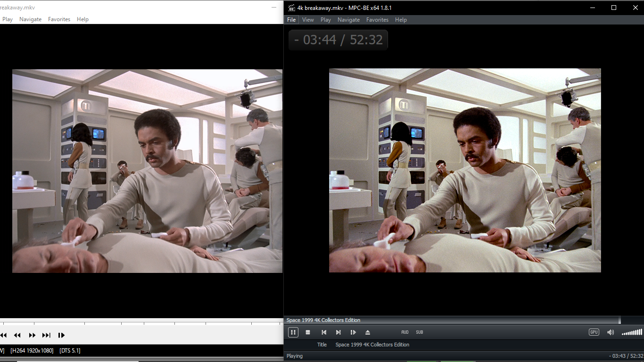Open the View menu in MPC-BE

tap(308, 20)
